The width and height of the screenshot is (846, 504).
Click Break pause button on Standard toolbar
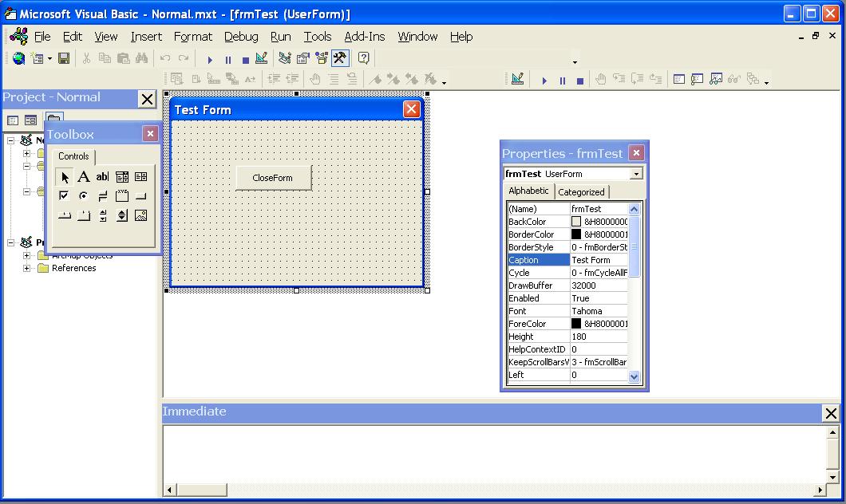pyautogui.click(x=228, y=60)
